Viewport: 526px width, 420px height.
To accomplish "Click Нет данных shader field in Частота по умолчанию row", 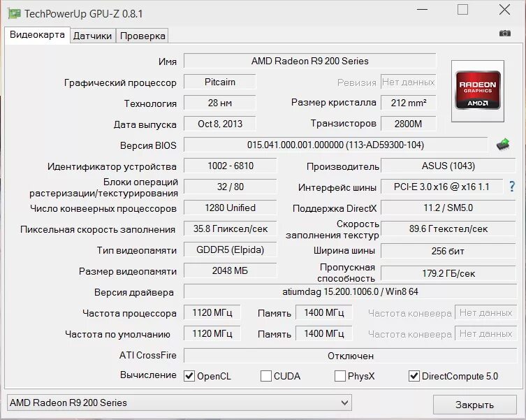I will click(x=485, y=333).
